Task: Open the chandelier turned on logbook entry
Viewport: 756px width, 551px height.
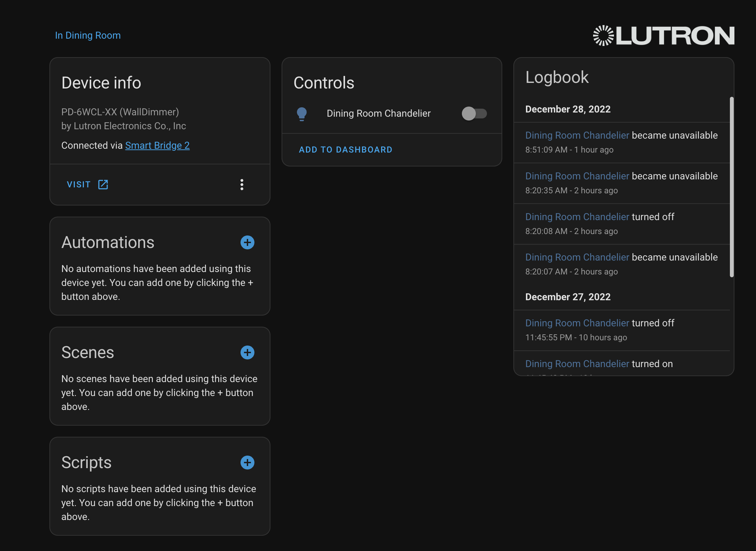Action: [577, 364]
